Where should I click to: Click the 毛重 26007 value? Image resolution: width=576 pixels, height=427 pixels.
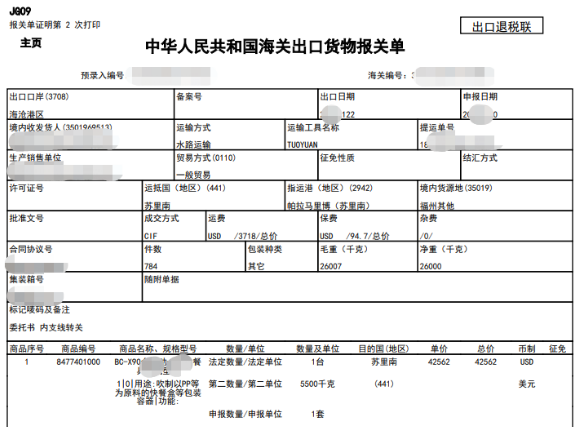pos(331,266)
